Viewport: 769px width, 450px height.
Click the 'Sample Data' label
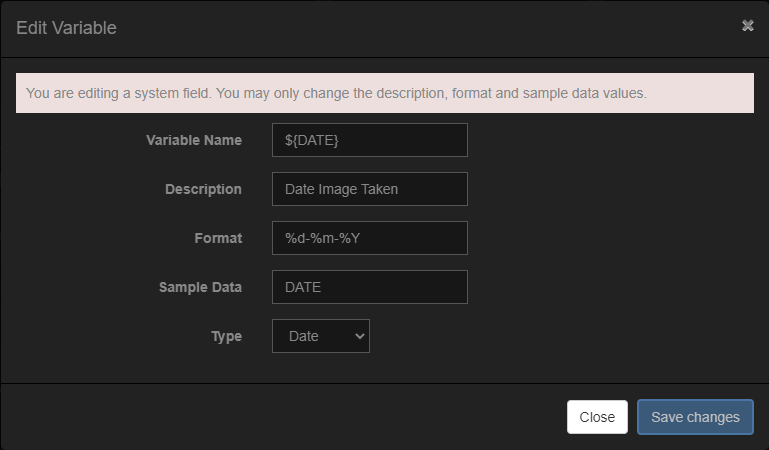[200, 287]
